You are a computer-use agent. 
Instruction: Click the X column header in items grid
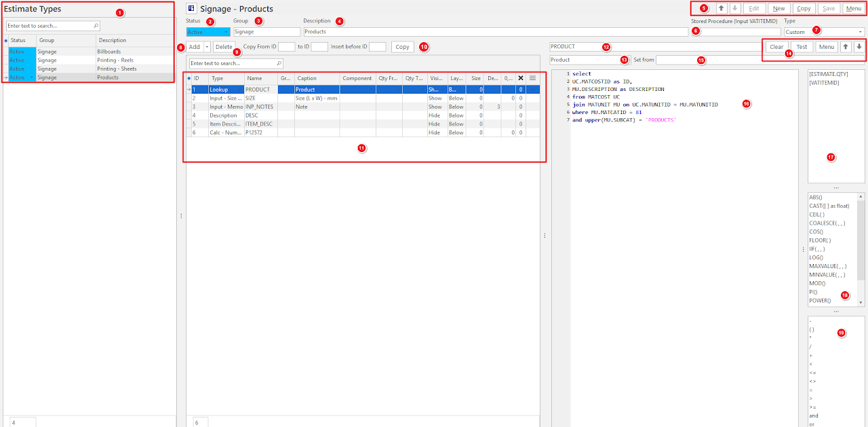point(520,78)
